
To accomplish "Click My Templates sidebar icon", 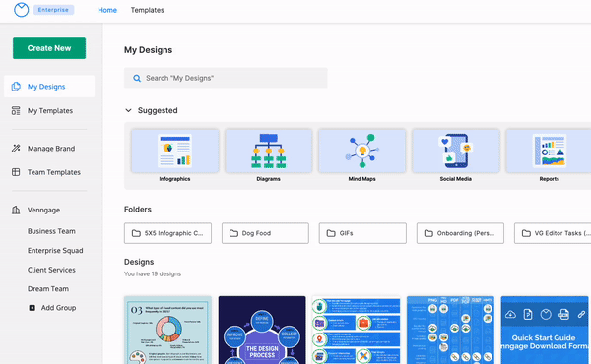I will [16, 110].
